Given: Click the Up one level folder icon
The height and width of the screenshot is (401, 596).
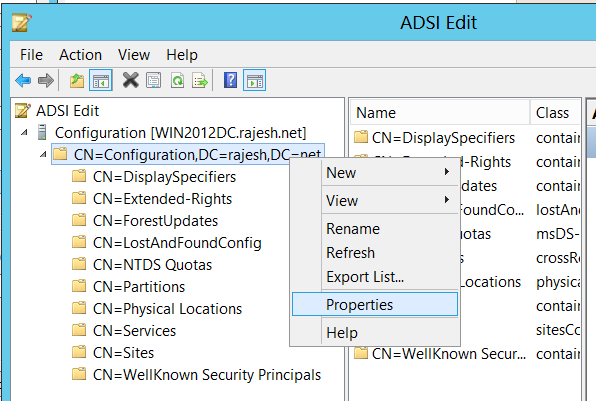Looking at the screenshot, I should (77, 80).
